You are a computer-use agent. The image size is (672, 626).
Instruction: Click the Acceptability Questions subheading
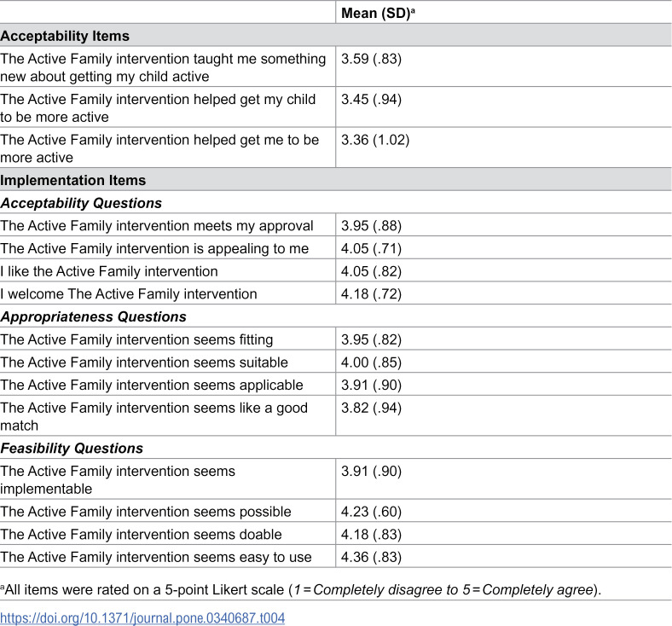pos(81,203)
